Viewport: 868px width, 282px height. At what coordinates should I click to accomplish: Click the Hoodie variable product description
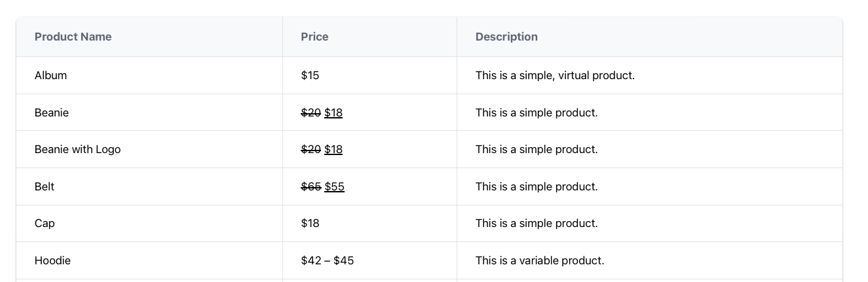pyautogui.click(x=540, y=260)
